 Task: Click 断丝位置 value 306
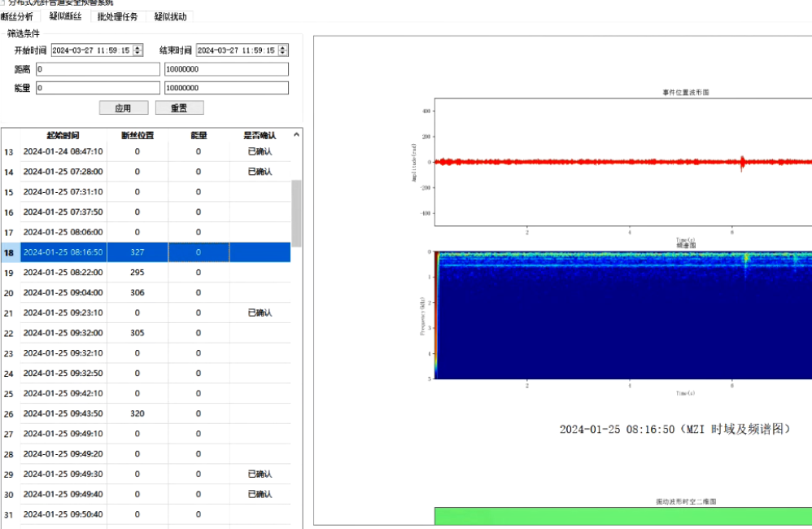pyautogui.click(x=138, y=293)
